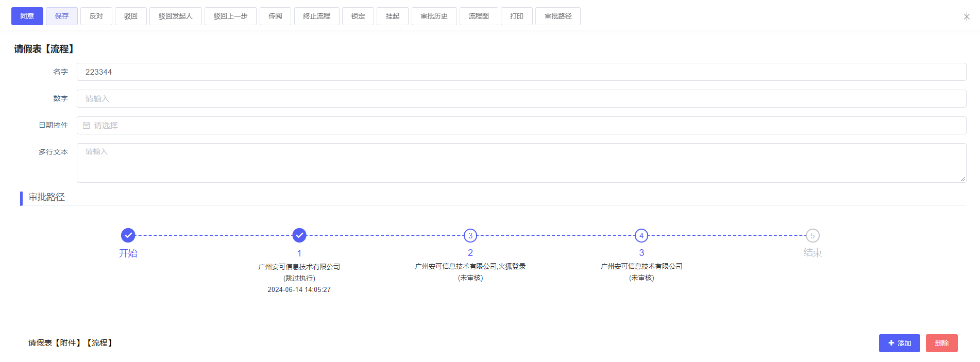Click the close X icon at top right
Viewport: 980px width, 362px height.
click(x=966, y=16)
